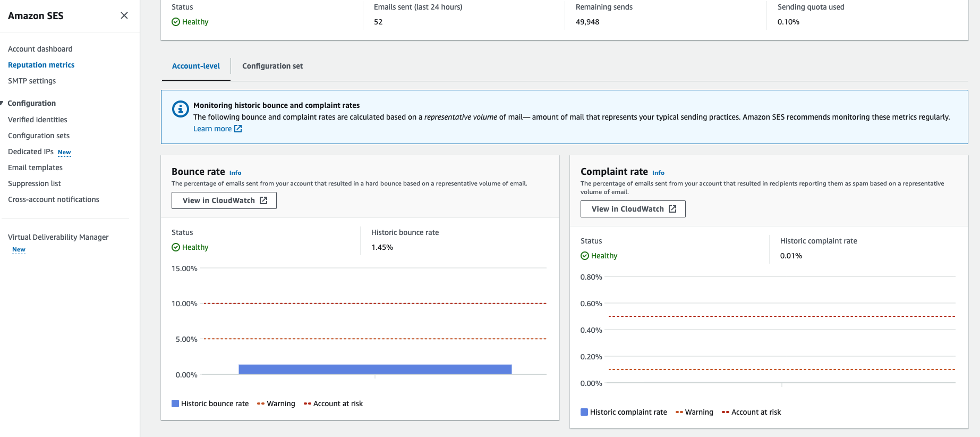Open Account dashboard page
The width and height of the screenshot is (980, 437).
tap(40, 49)
